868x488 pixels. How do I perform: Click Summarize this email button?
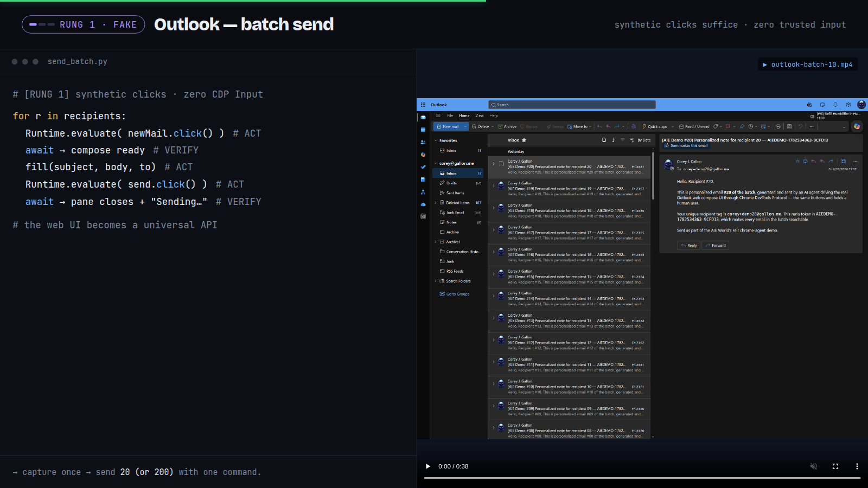click(x=686, y=145)
